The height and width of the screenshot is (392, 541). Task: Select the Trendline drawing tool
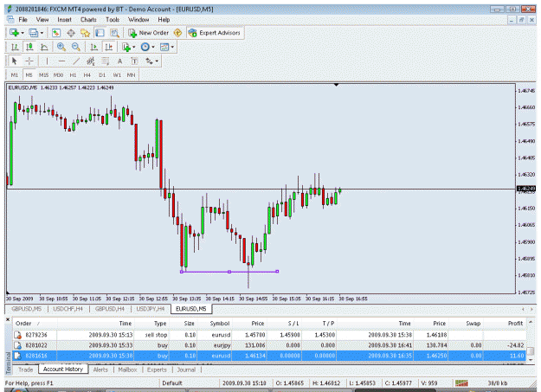[76, 61]
